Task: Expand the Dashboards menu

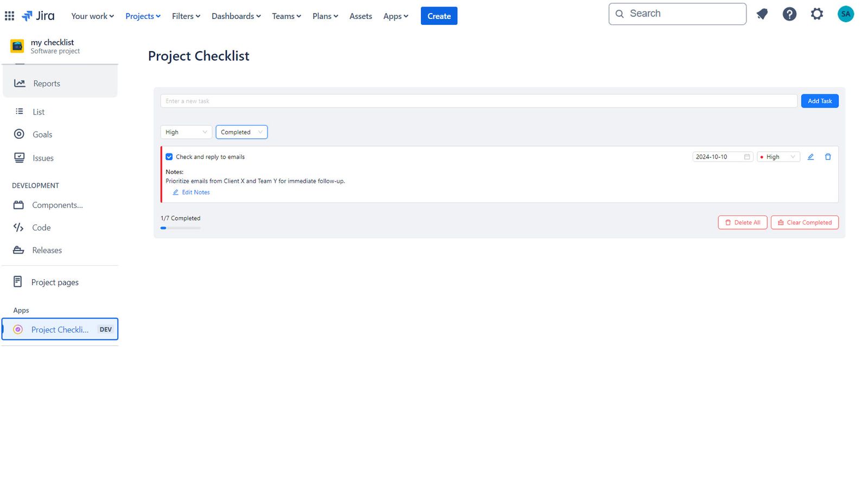Action: 236,16
